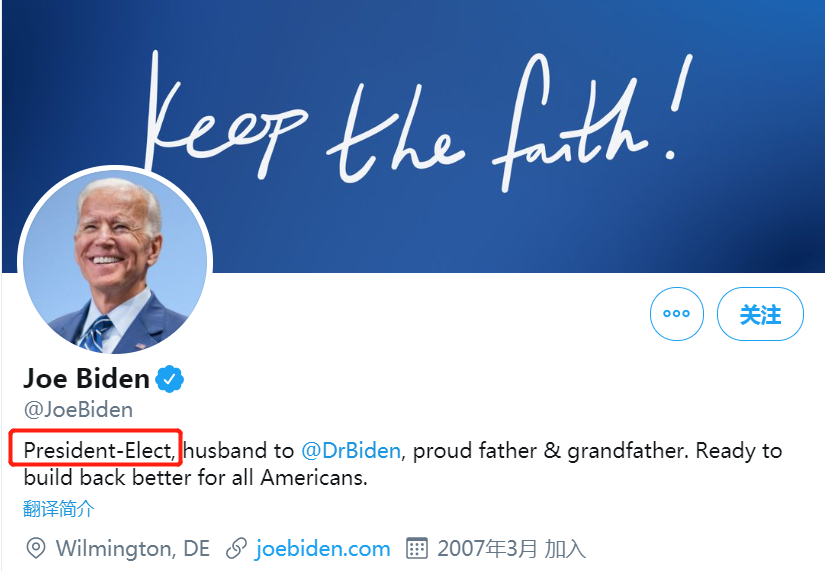825x571 pixels.
Task: Click the Wilmington, DE location text
Action: point(133,548)
